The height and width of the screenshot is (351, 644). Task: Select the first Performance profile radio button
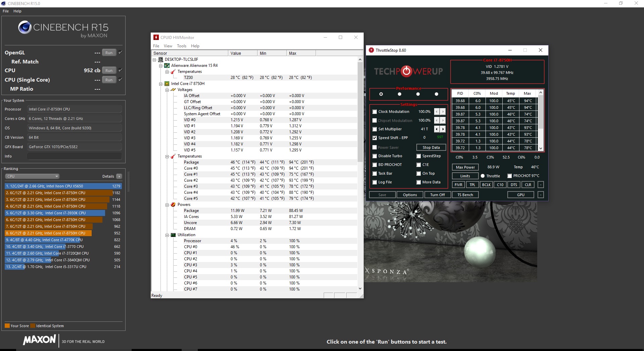(381, 94)
